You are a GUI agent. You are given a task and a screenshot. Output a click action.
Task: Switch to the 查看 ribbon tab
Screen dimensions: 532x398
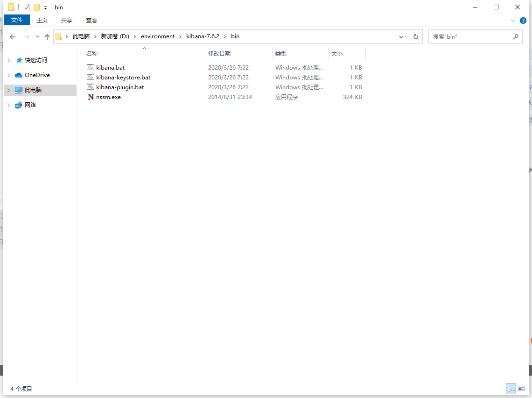[91, 21]
